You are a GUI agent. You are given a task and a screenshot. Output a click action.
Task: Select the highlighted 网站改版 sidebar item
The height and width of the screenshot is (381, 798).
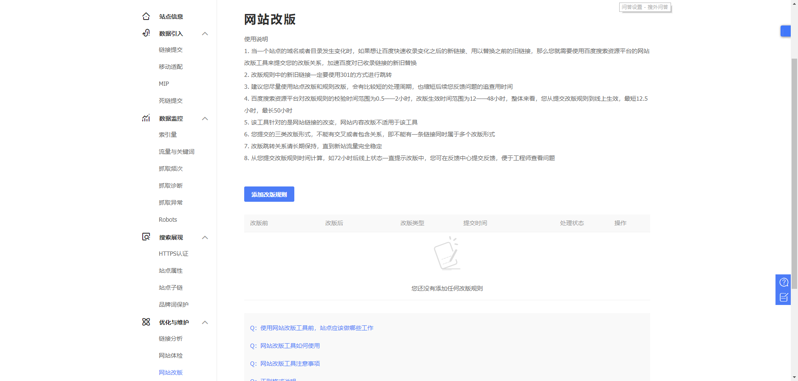[x=170, y=372]
